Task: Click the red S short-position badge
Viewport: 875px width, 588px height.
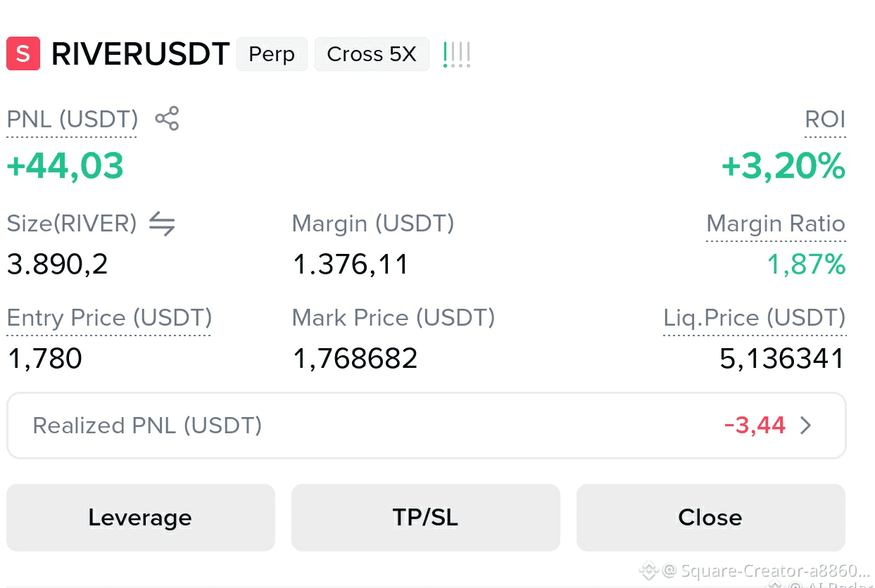Action: (x=23, y=54)
